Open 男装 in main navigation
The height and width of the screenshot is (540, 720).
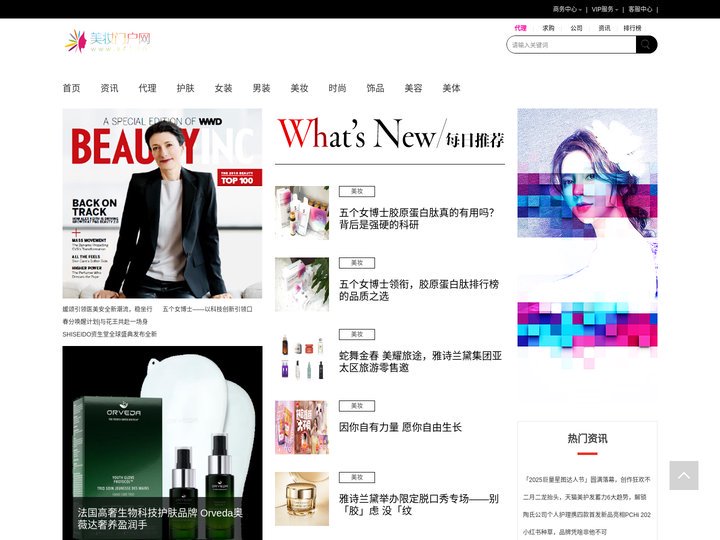tap(261, 88)
